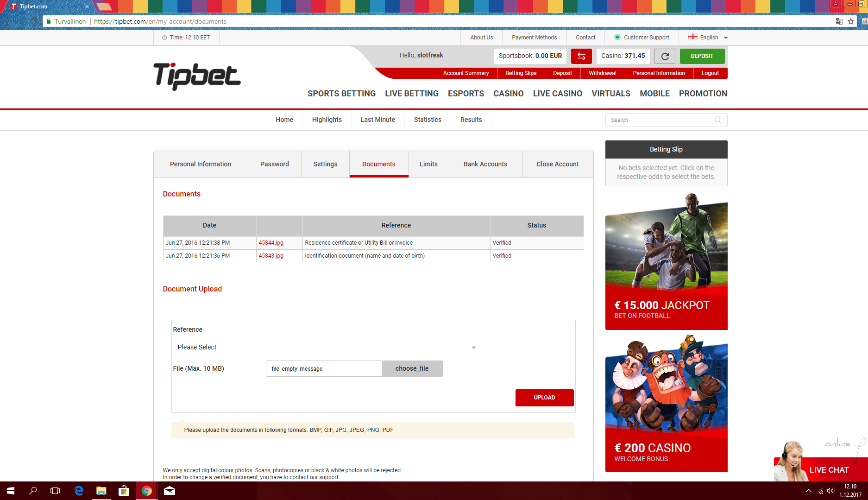Open the 15.000 Jackpot football banner
The image size is (868, 500).
click(x=667, y=261)
